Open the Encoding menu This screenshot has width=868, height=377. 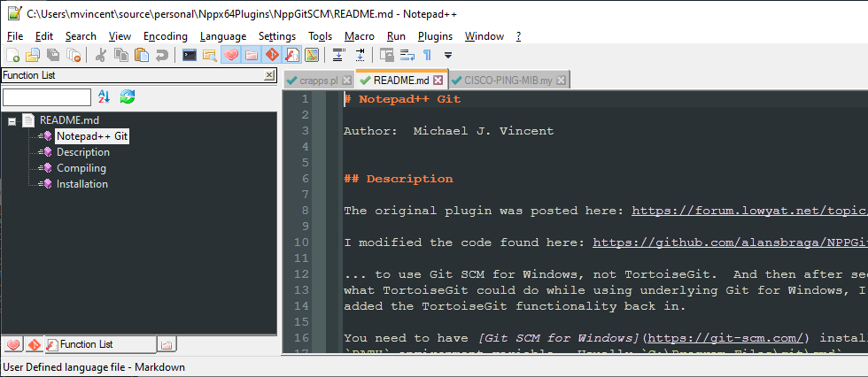click(166, 36)
